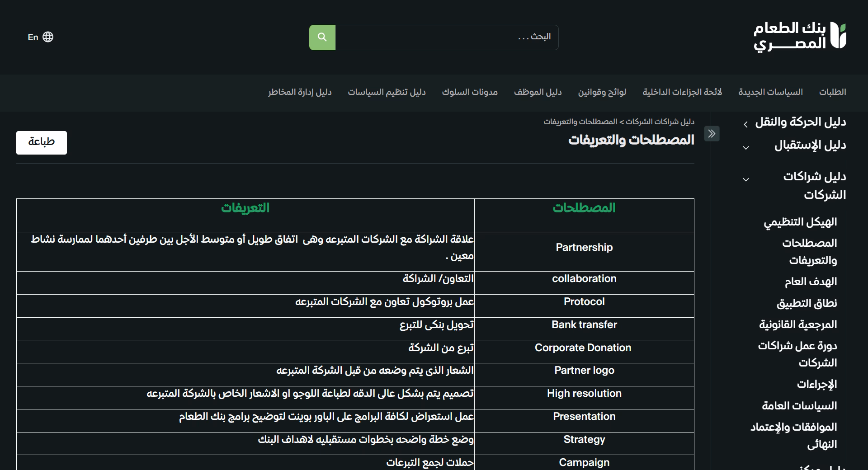Open لائحة الجزاءات الداخلية menu item
This screenshot has height=470, width=868.
[x=682, y=92]
